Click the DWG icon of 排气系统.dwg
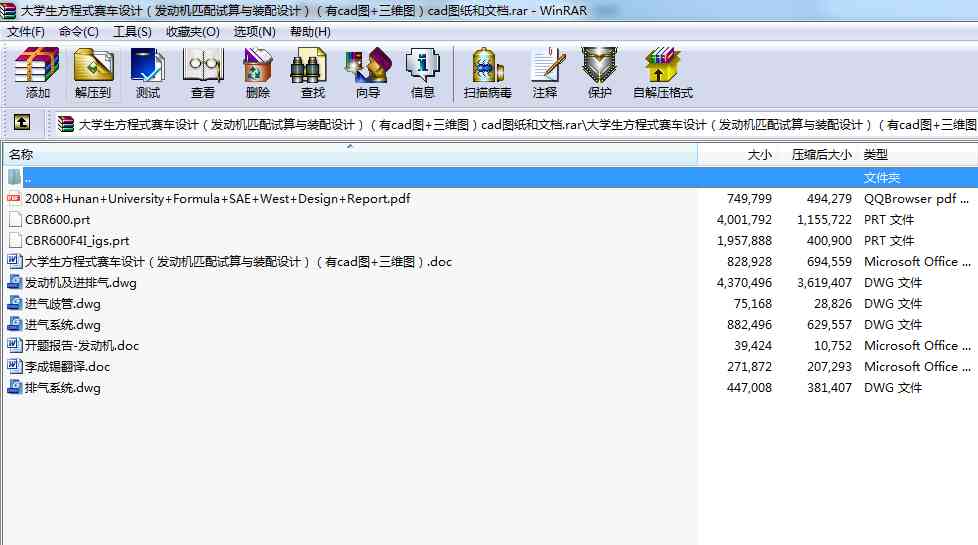 (14, 387)
